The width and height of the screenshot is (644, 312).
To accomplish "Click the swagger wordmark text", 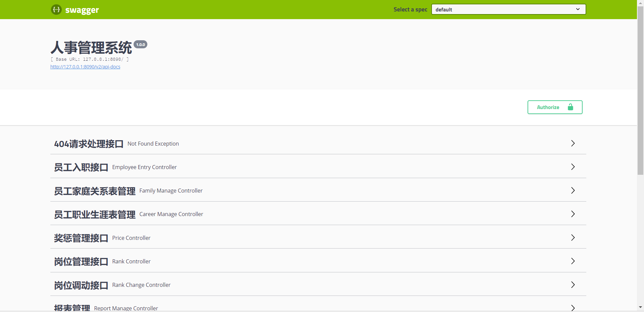I will click(x=82, y=10).
